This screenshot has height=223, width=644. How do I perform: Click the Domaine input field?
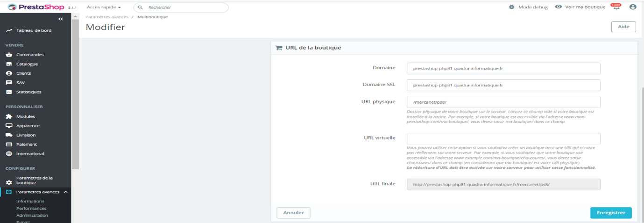click(x=503, y=68)
